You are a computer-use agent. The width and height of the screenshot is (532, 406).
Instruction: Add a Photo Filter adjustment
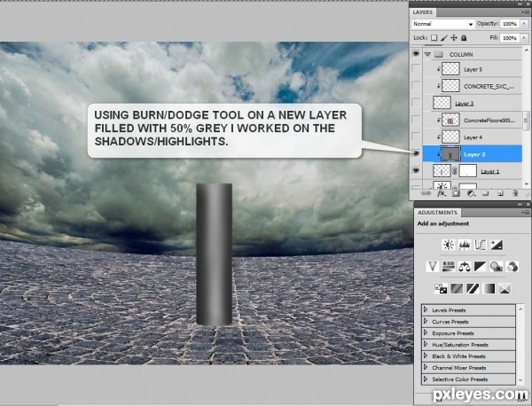coord(496,267)
